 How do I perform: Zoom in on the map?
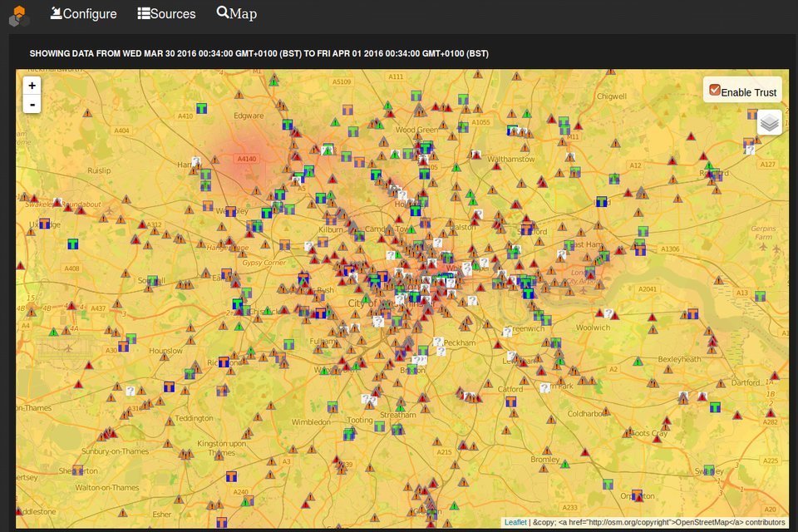[32, 86]
